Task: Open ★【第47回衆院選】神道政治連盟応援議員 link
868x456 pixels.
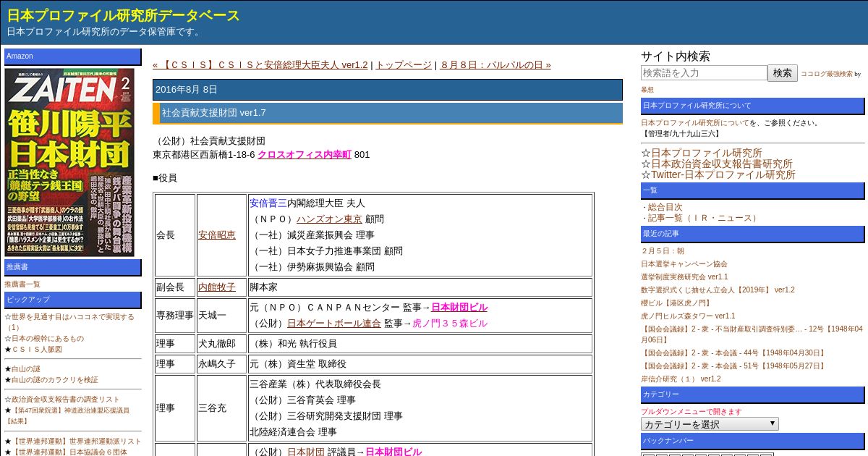Action: click(x=67, y=415)
